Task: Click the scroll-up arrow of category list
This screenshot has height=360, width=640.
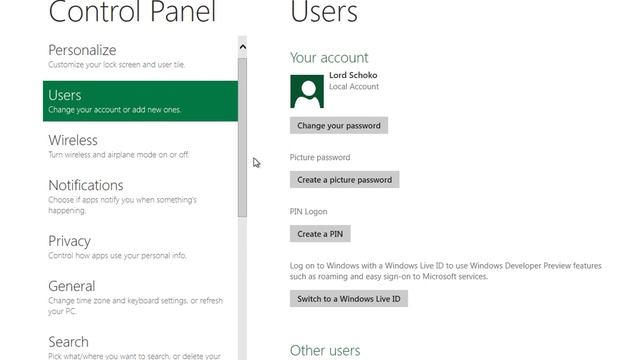Action: pos(242,47)
